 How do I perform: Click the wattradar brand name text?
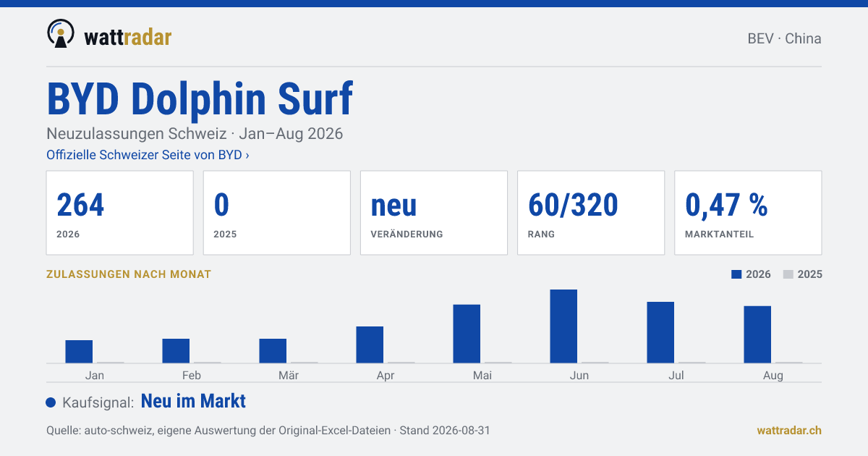click(127, 37)
